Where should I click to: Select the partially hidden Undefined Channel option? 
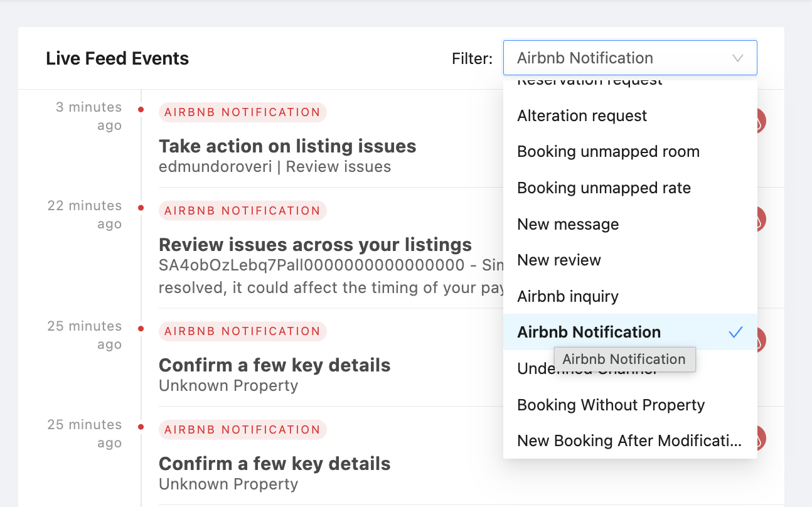630,369
